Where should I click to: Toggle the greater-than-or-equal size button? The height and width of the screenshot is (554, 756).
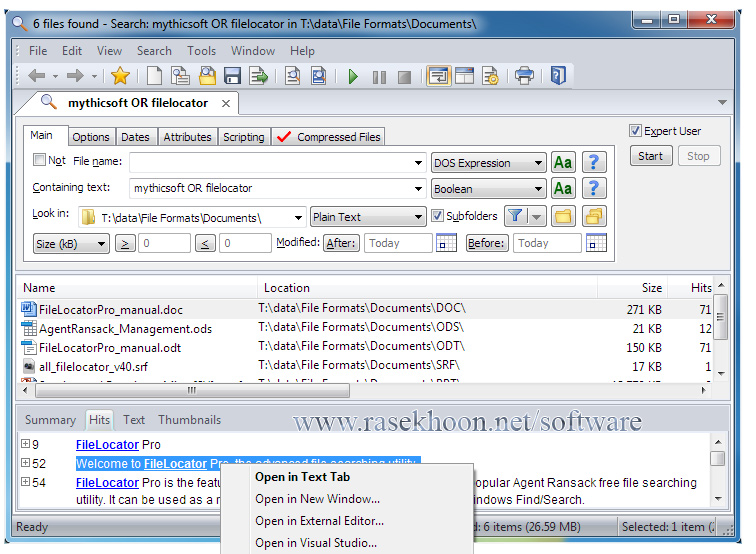tap(125, 243)
